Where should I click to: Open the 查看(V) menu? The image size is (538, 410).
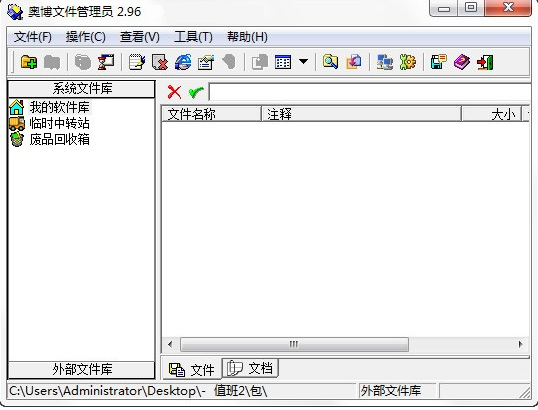140,37
